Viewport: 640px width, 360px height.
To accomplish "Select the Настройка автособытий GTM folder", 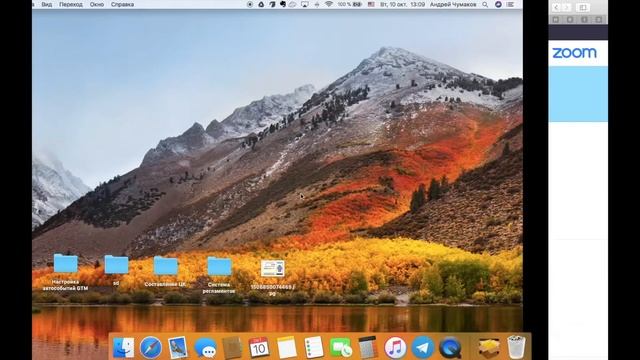I will (x=65, y=273).
